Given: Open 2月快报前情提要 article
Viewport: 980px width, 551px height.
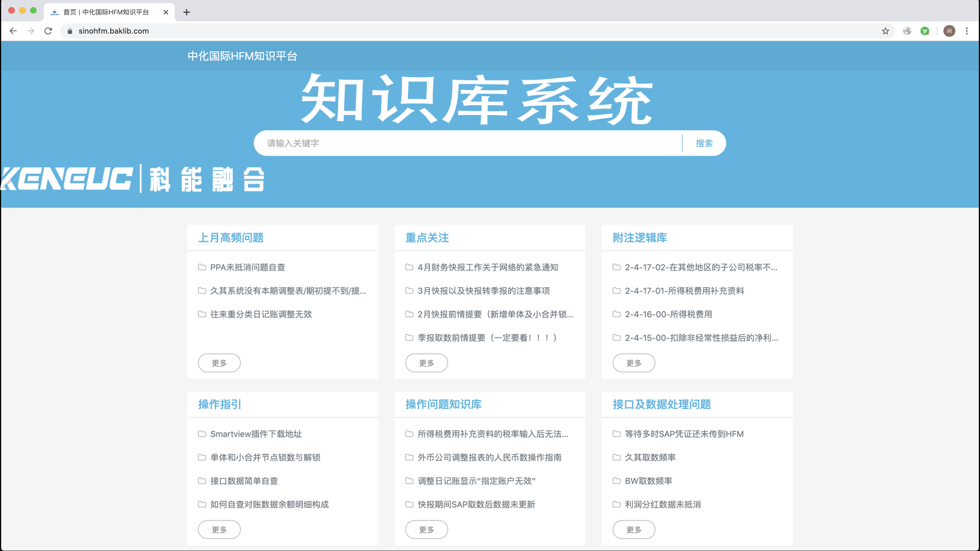Looking at the screenshot, I should pyautogui.click(x=495, y=314).
